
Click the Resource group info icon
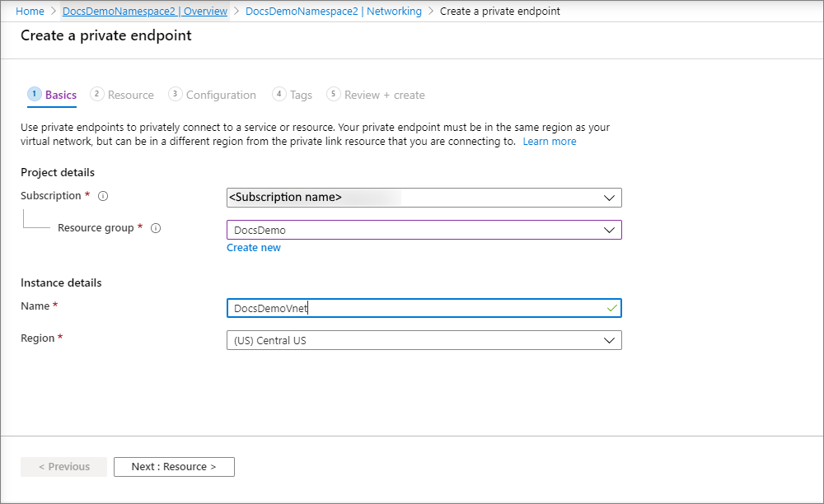pos(156,228)
